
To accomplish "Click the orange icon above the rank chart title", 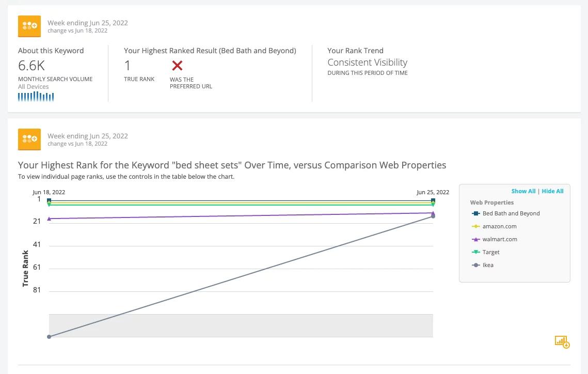I will 29,139.
